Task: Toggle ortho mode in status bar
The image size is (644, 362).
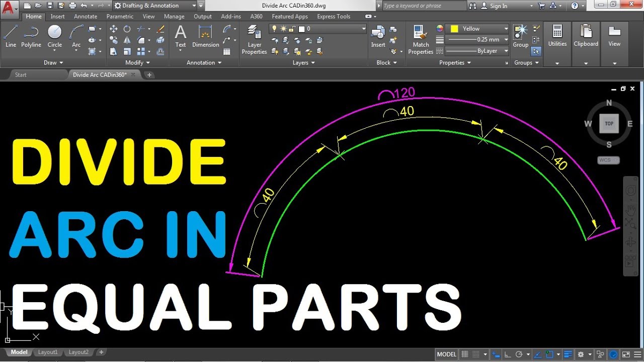Action: [508, 354]
